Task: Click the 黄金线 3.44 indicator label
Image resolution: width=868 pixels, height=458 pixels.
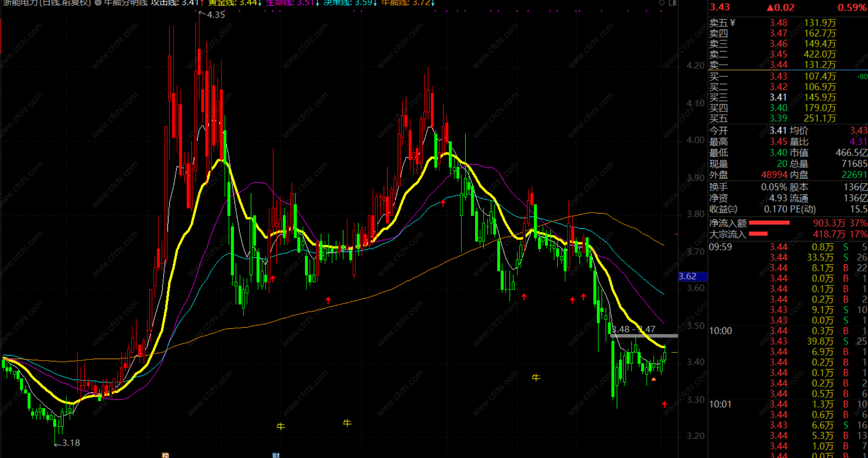Action: click(232, 3)
